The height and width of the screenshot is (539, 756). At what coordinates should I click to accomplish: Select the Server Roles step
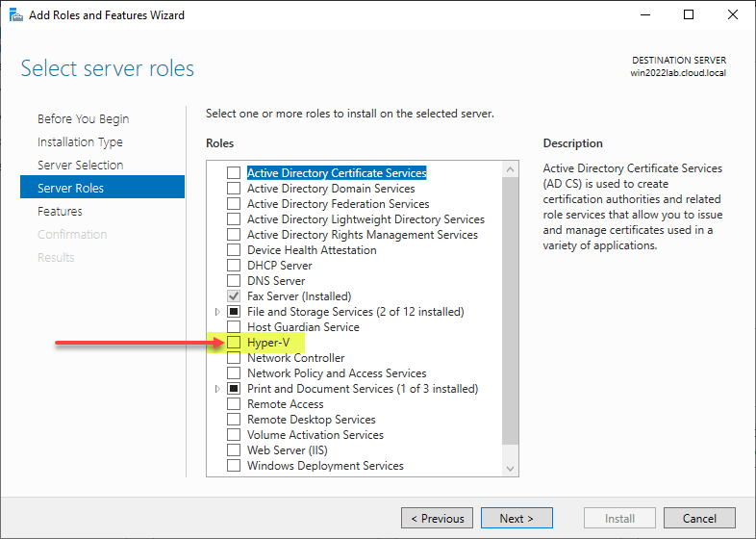click(102, 187)
